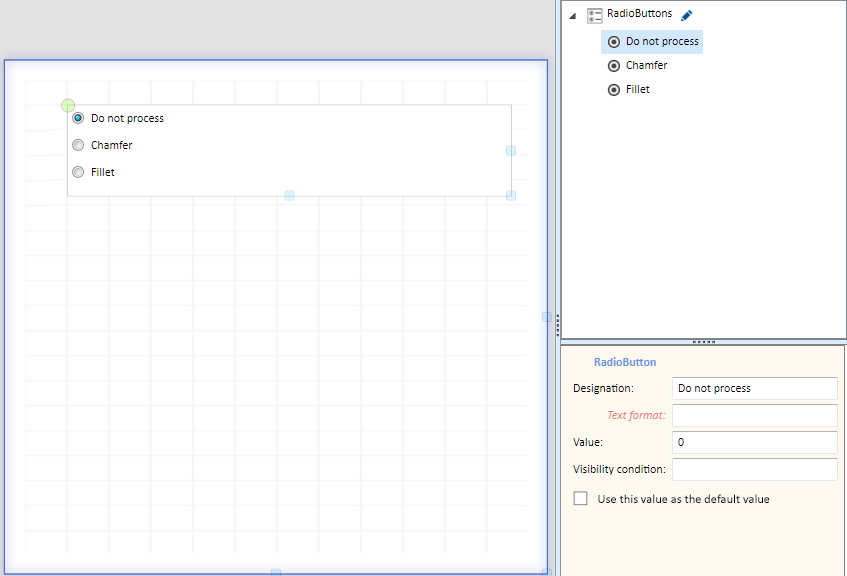
Task: Enable Use this value as the default value
Action: point(581,498)
